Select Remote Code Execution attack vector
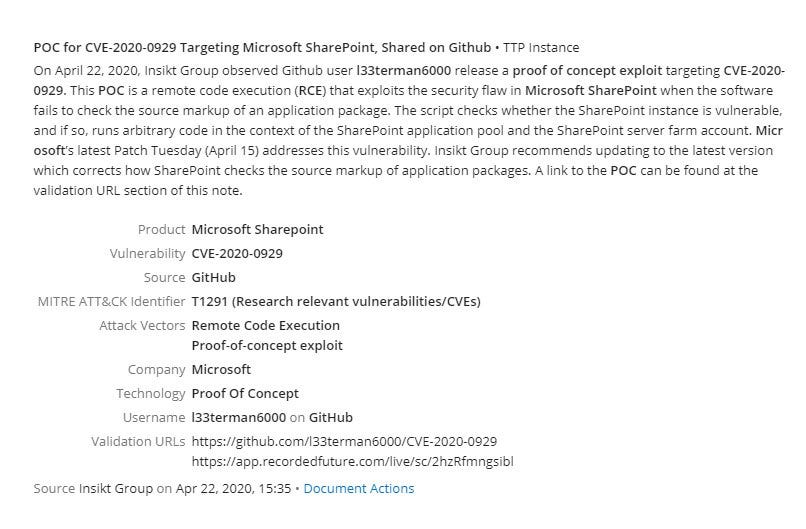 [x=265, y=325]
